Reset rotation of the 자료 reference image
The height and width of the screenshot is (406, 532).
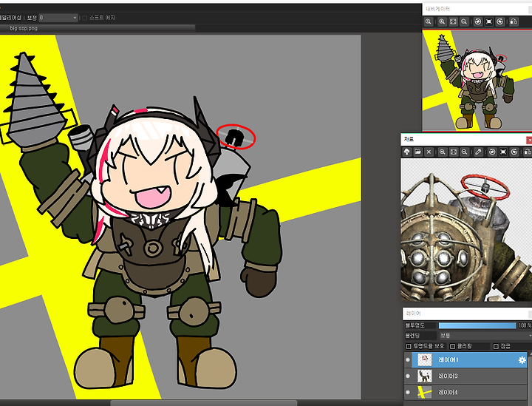click(503, 152)
